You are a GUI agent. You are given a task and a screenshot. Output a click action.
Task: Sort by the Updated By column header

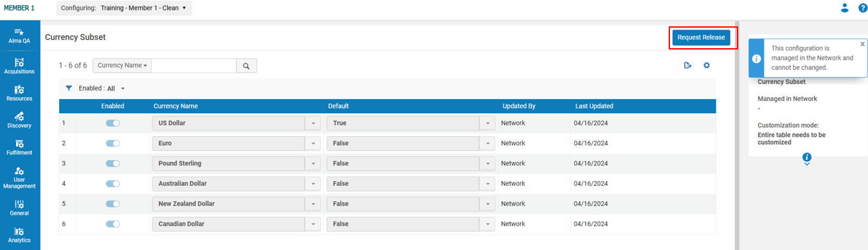coord(519,106)
